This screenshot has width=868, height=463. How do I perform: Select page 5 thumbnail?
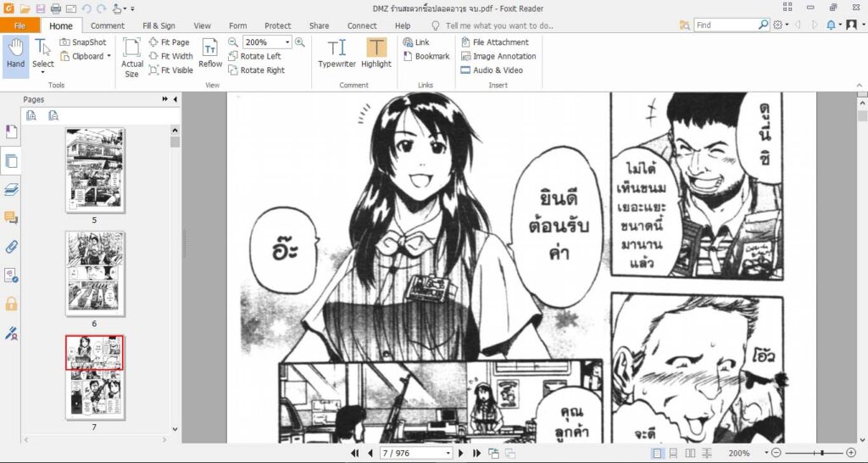pos(95,170)
